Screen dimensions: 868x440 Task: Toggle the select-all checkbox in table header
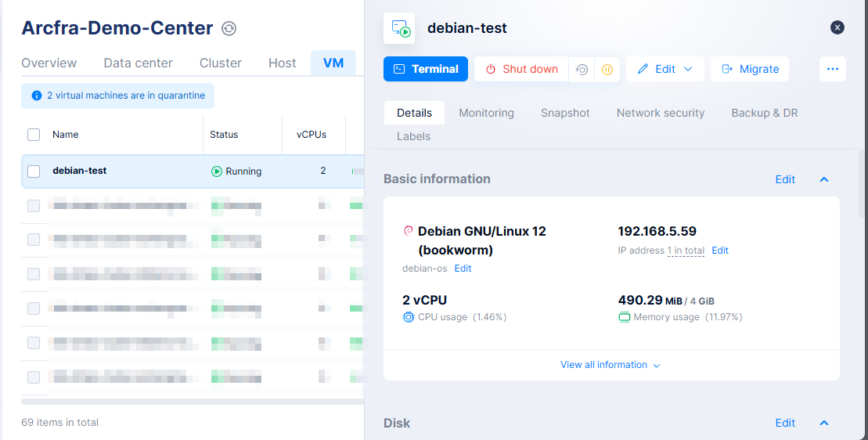[34, 135]
